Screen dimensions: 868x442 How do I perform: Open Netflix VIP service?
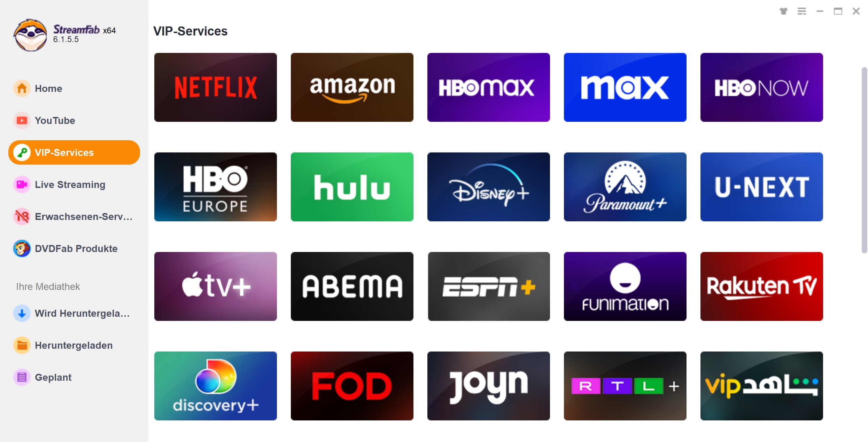coord(217,87)
